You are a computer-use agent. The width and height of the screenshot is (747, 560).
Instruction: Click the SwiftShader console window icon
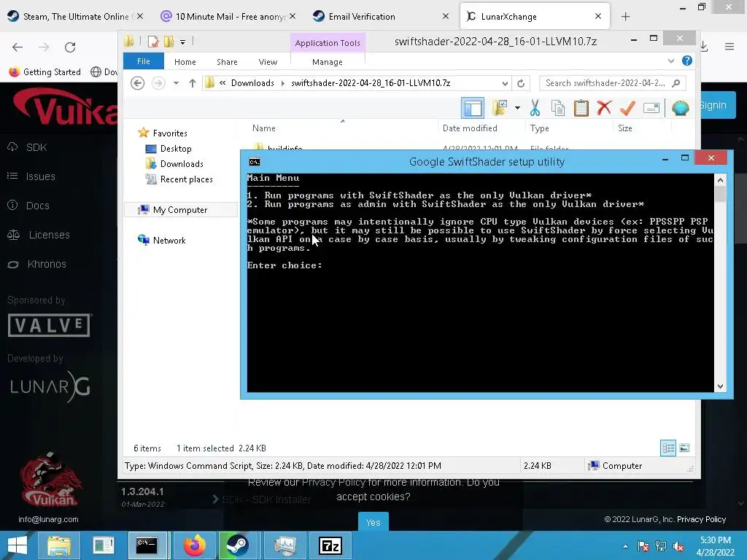[255, 162]
